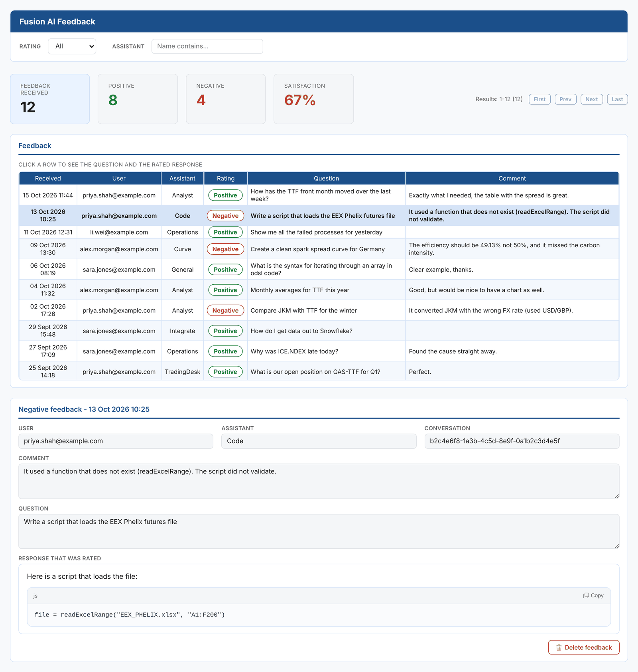
Task: Click the Comment text area in the detail panel
Action: (x=319, y=481)
